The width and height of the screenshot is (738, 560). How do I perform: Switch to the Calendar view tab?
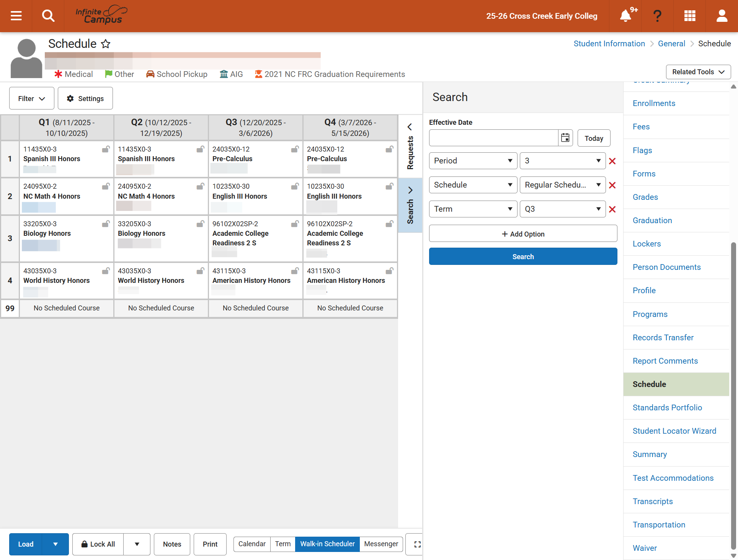[252, 544]
